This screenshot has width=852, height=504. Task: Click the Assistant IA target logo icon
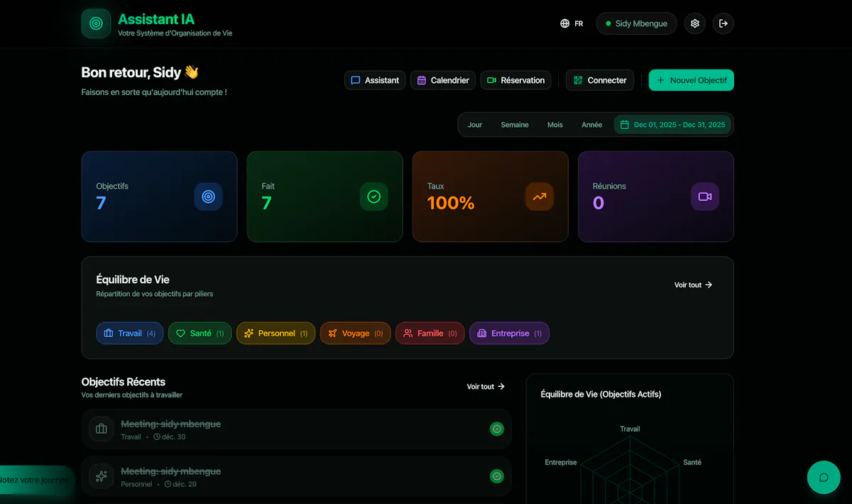pos(96,23)
